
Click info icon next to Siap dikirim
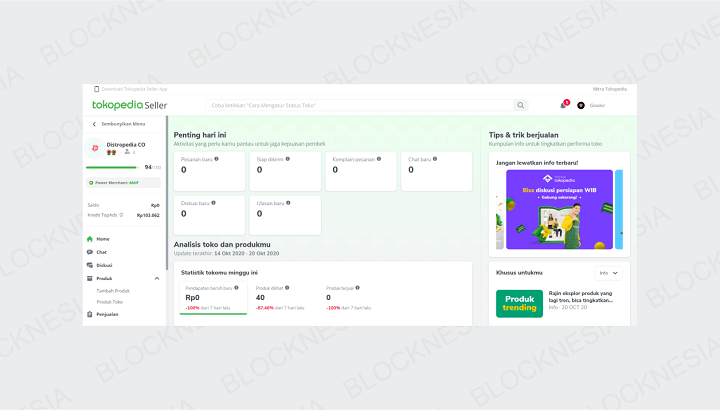pyautogui.click(x=288, y=159)
